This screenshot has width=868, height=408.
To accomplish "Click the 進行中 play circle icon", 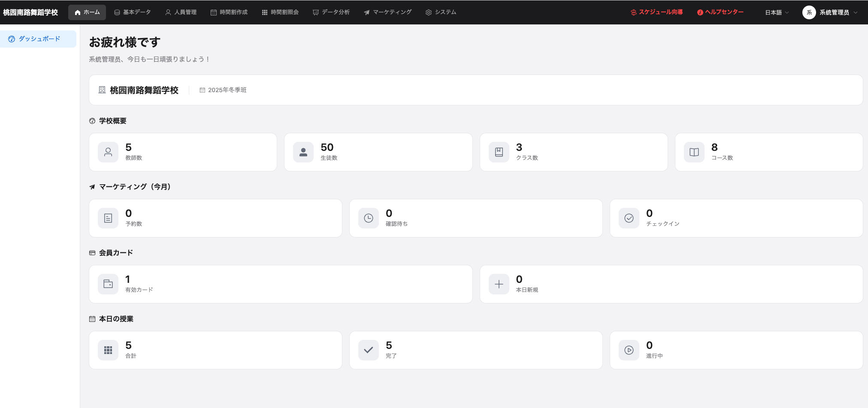I will coord(629,350).
